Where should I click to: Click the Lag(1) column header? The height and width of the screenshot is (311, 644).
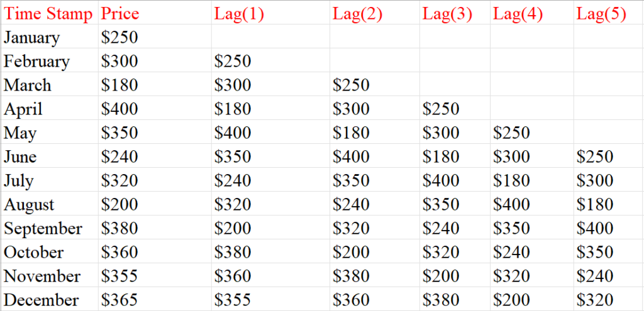[x=238, y=14]
